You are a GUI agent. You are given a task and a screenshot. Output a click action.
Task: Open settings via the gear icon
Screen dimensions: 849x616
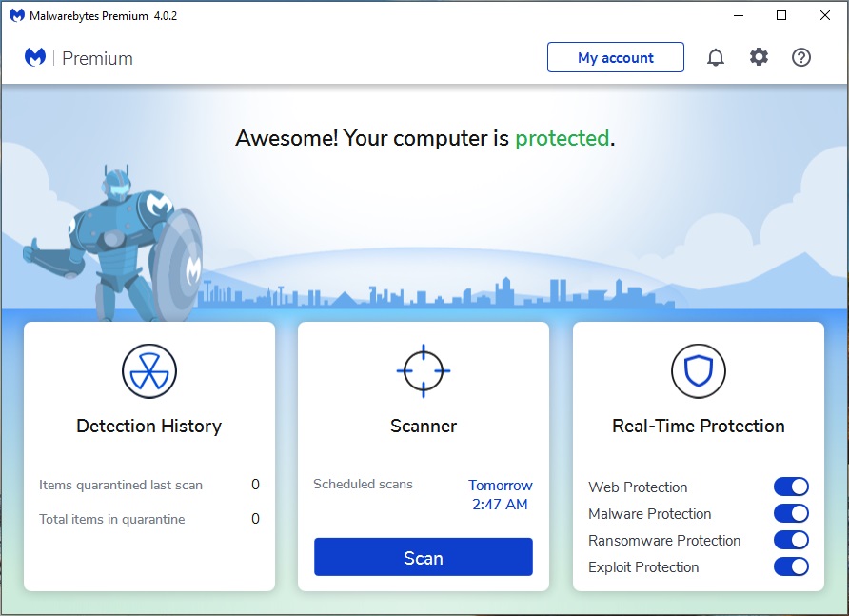point(759,57)
